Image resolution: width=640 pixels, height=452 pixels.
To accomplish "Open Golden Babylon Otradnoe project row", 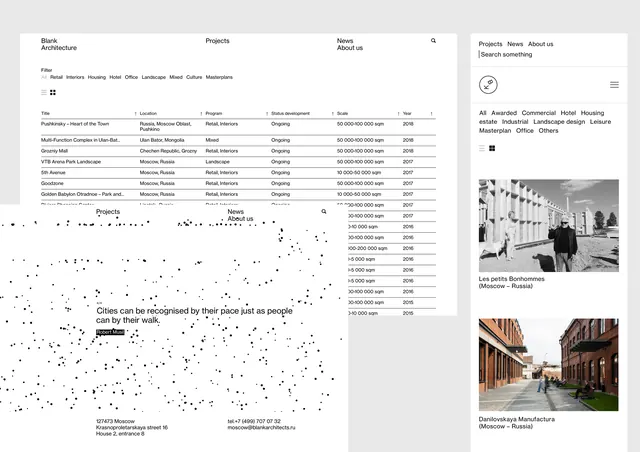I will [238, 194].
